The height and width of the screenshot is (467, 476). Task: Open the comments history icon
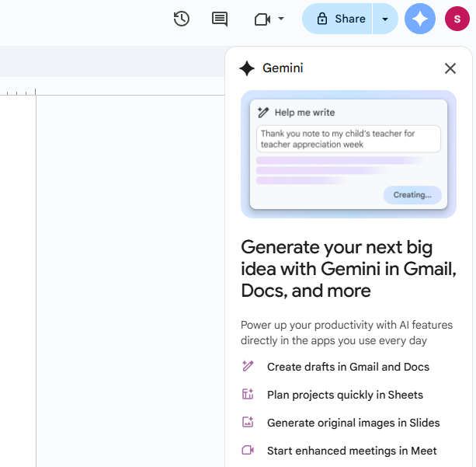click(220, 19)
